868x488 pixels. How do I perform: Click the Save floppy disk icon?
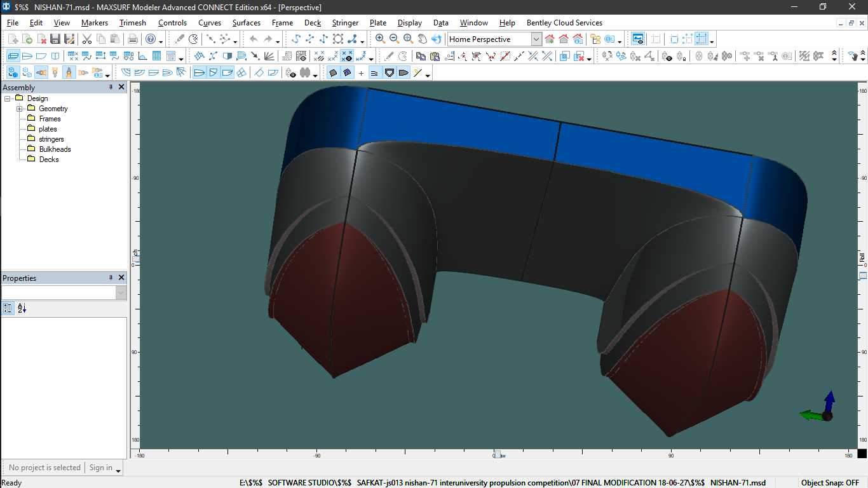click(x=55, y=39)
